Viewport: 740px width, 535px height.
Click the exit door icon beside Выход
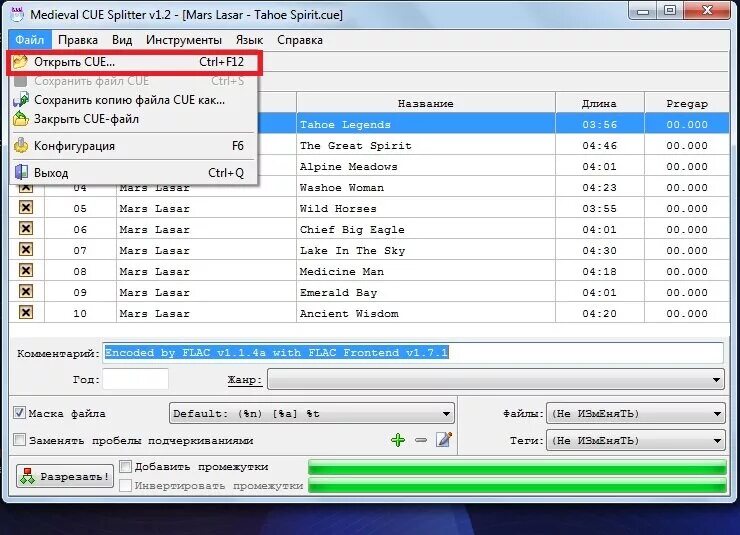(x=21, y=172)
